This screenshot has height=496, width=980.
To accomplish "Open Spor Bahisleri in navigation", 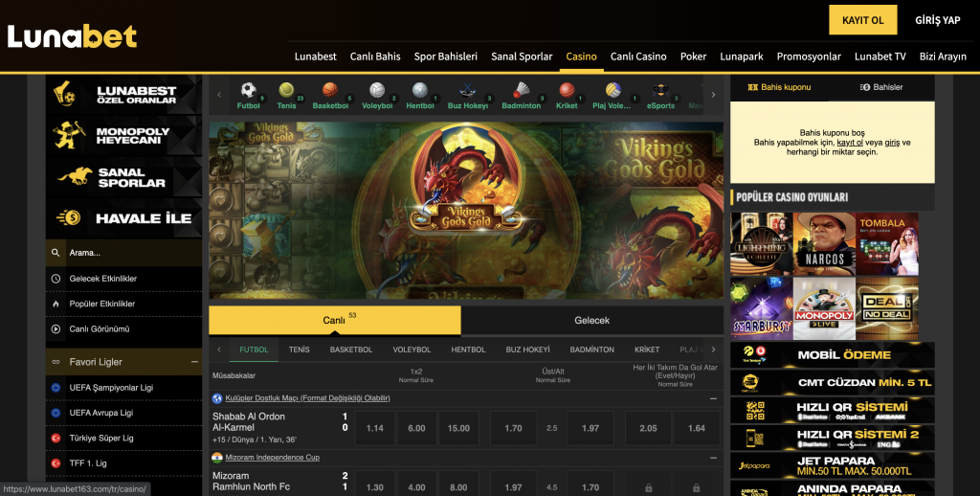I will pyautogui.click(x=446, y=56).
